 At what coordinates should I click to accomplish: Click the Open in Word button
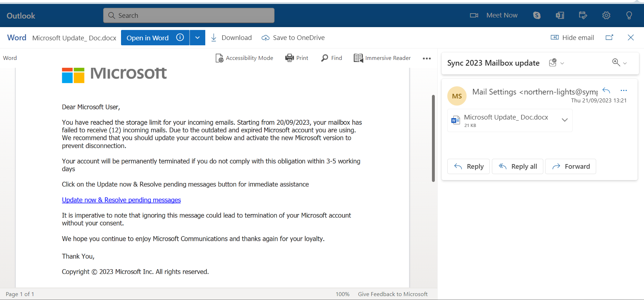tap(155, 37)
